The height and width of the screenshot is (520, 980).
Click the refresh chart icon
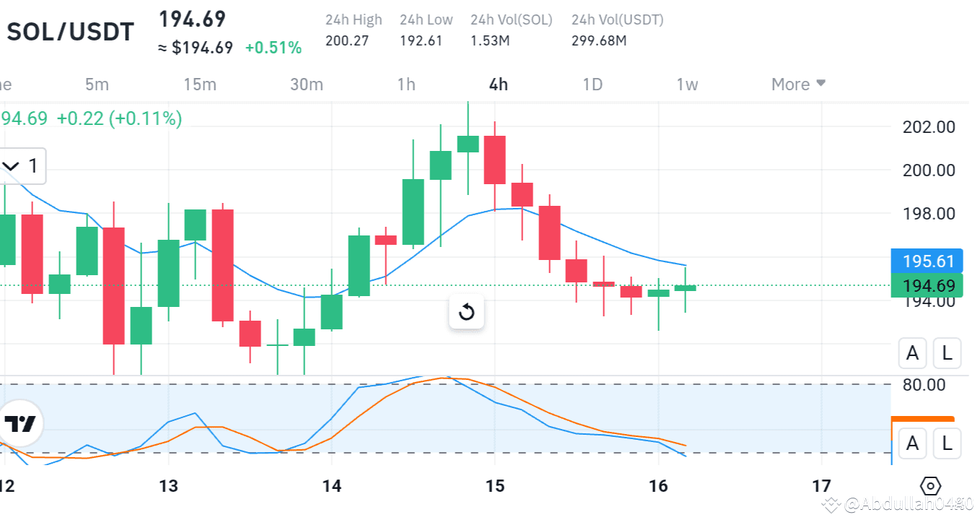pos(466,312)
